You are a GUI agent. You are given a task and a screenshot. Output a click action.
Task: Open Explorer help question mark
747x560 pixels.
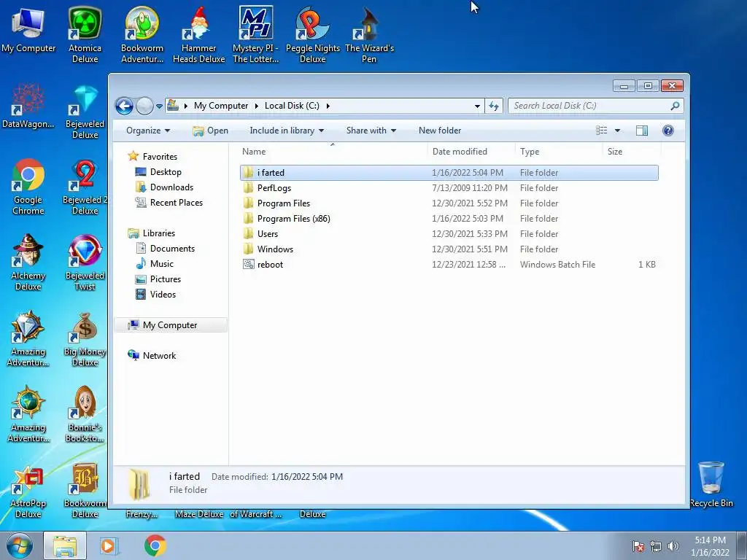[668, 131]
